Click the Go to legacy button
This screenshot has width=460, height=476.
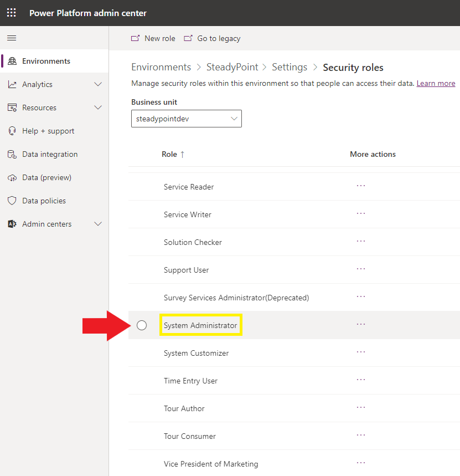(x=212, y=38)
